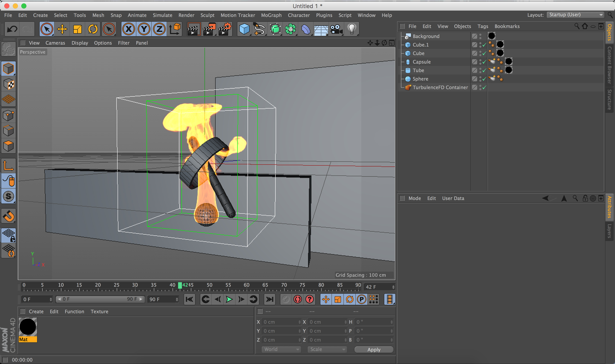Open the Deformer (bend) icon

tap(306, 29)
